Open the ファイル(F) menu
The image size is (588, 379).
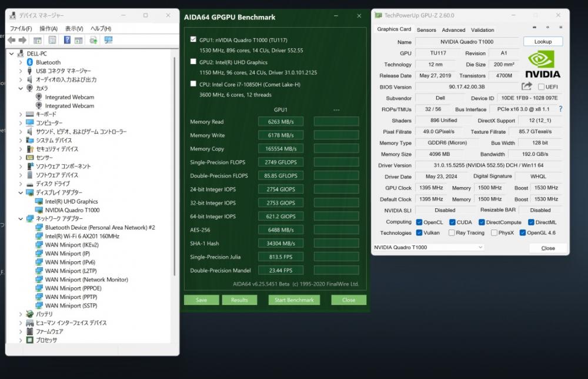[21, 28]
